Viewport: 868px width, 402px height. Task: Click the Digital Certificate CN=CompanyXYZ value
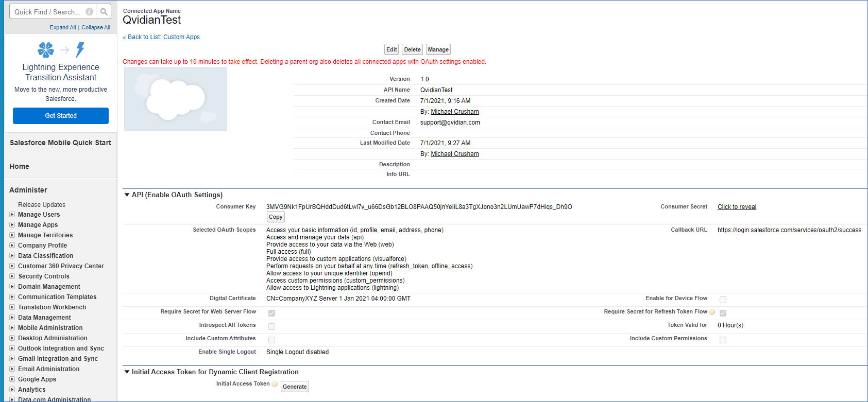point(338,299)
